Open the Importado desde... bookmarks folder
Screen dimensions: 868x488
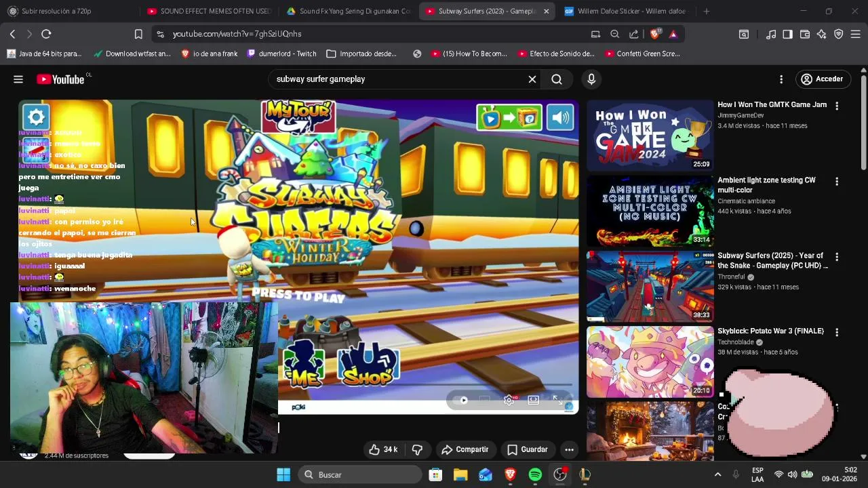[361, 54]
